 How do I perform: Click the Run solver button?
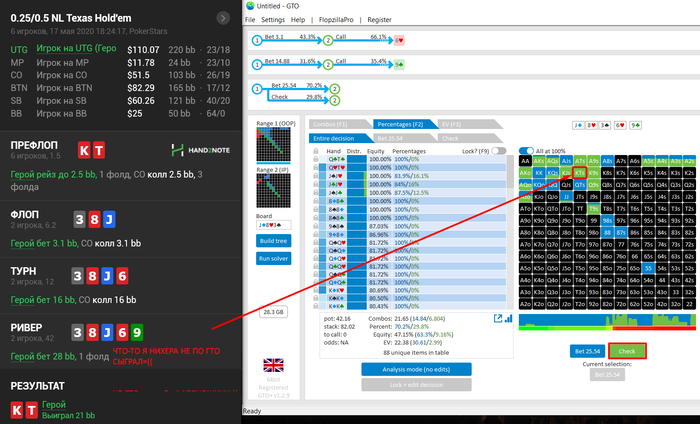274,258
